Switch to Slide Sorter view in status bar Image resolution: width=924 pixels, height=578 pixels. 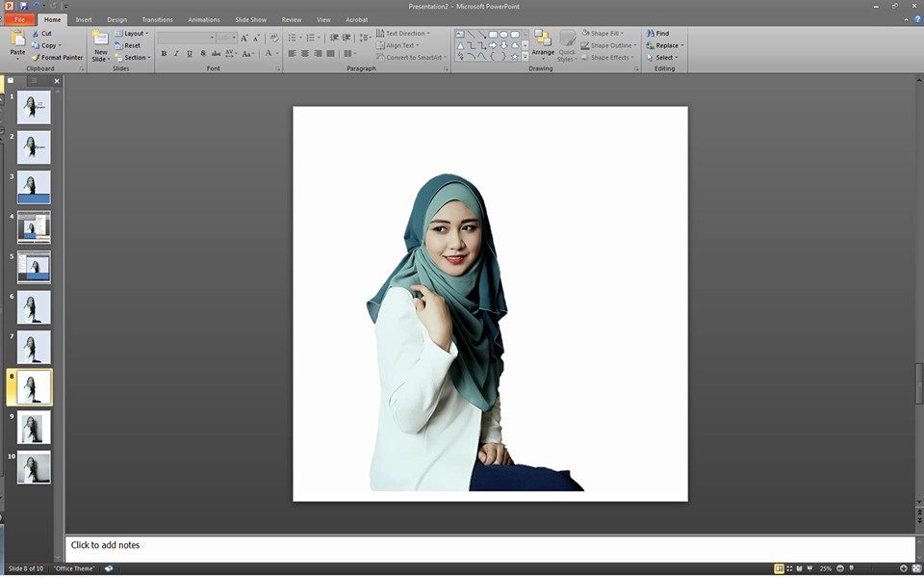pyautogui.click(x=789, y=568)
